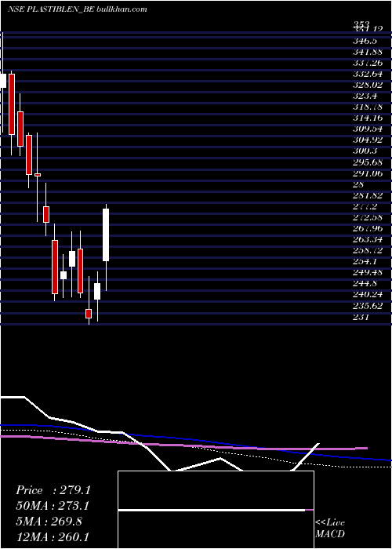392x549 pixels.
Task: Select the 240.24 price level
Action: (368, 294)
